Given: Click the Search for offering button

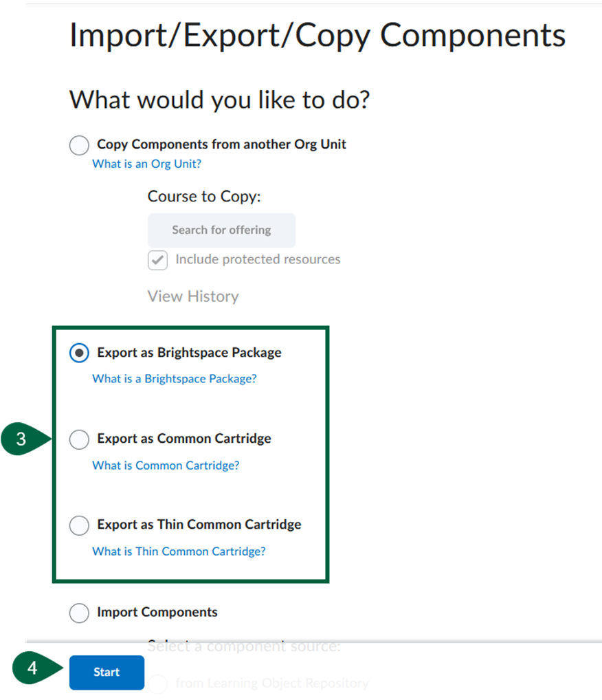Looking at the screenshot, I should (221, 230).
